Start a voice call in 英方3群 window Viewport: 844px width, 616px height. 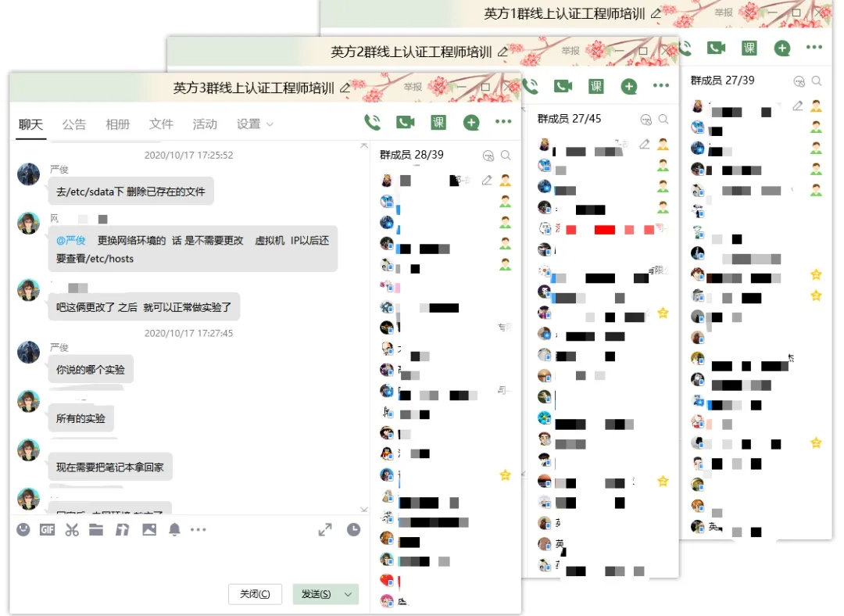point(372,122)
